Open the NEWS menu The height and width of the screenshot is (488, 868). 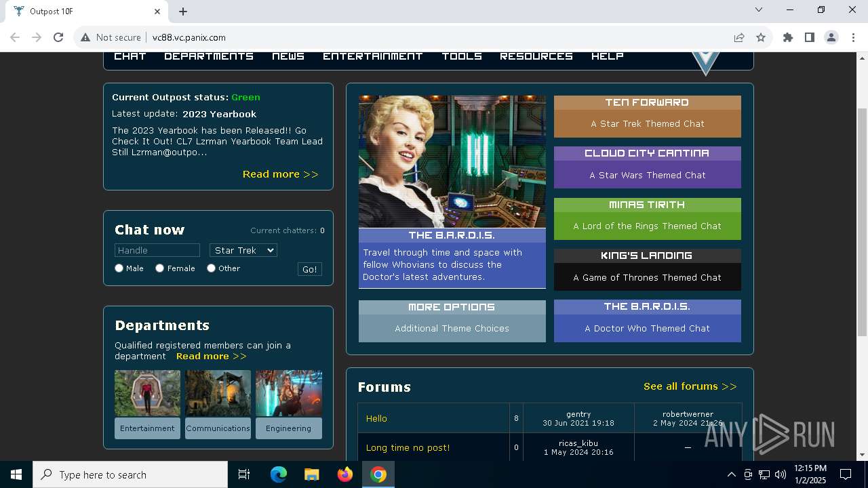click(288, 56)
